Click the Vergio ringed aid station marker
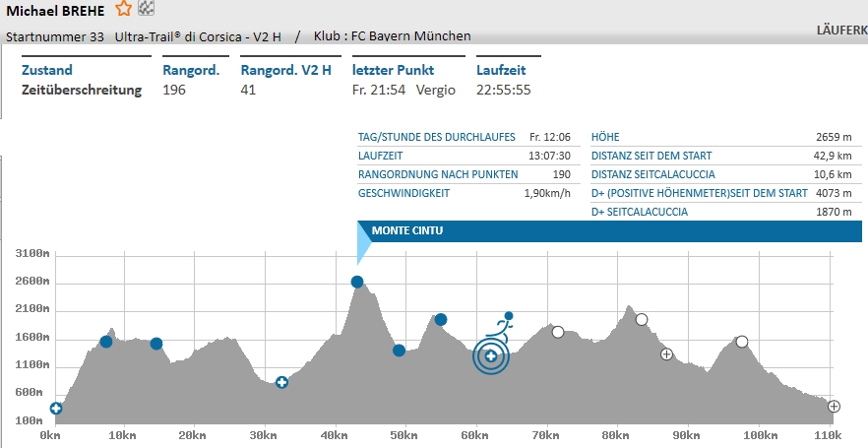 coord(491,356)
